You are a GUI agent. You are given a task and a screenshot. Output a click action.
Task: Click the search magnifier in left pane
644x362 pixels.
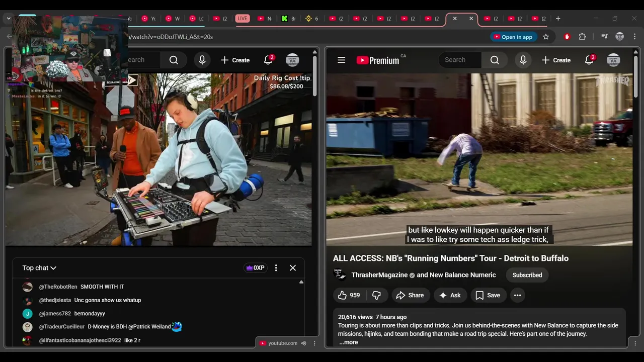174,60
